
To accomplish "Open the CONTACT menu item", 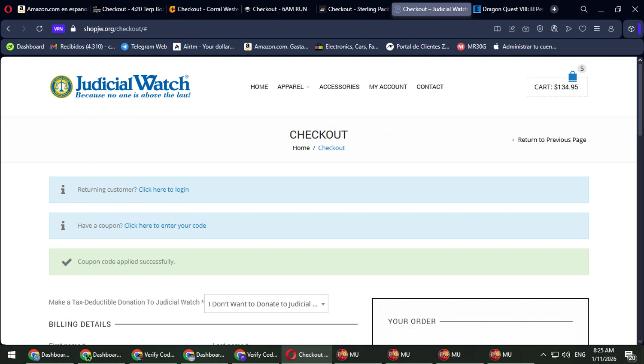I will pos(430,87).
